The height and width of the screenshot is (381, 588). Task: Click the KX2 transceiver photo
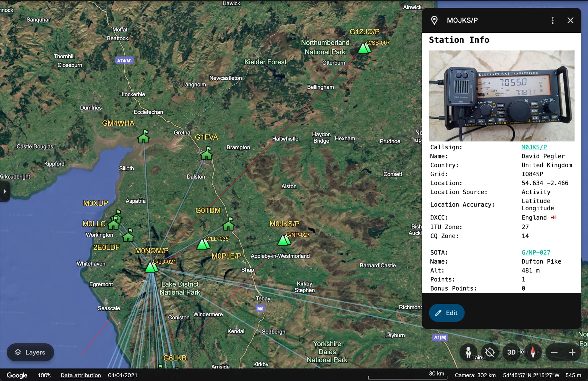point(502,96)
